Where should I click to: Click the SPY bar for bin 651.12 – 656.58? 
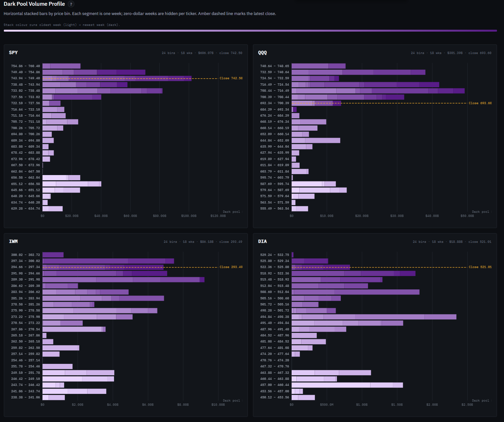(x=72, y=184)
